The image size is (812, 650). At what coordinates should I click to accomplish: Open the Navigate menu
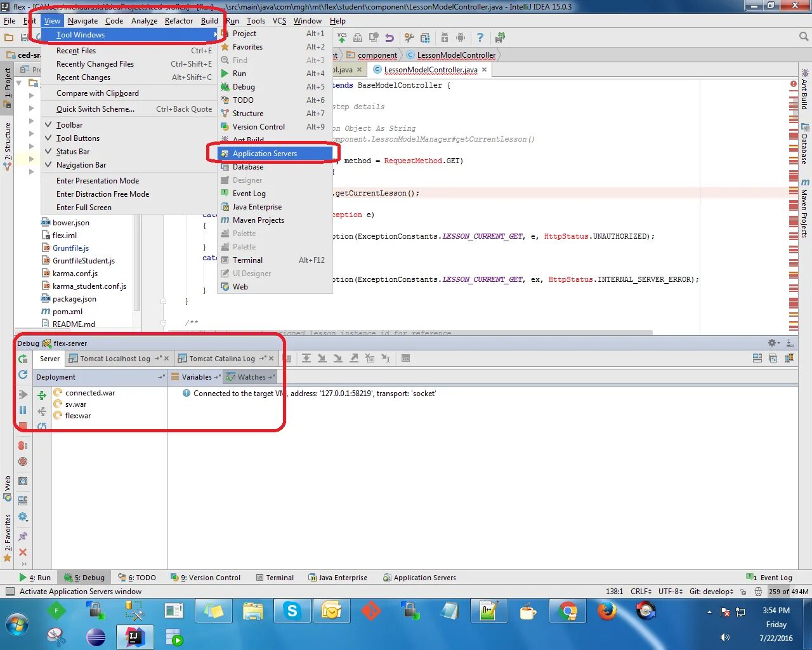coord(82,21)
